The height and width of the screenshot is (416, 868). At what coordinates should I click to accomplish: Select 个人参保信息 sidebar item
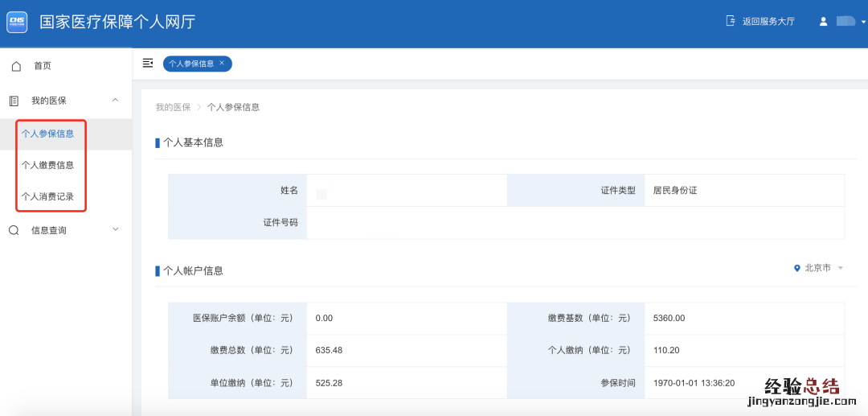48,134
